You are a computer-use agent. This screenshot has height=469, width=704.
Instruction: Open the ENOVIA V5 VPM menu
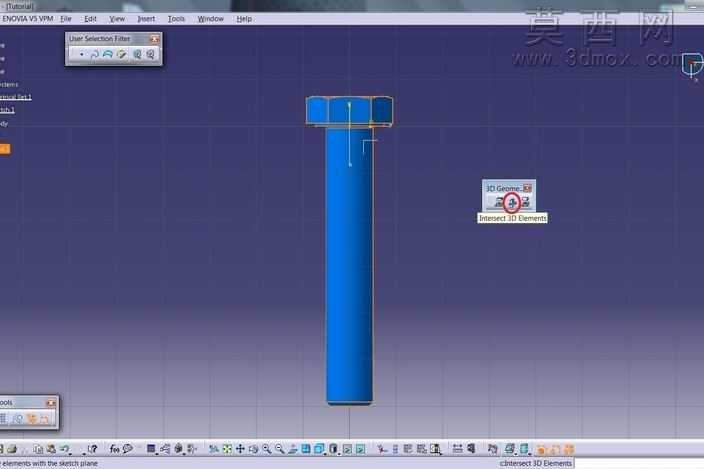tap(27, 19)
